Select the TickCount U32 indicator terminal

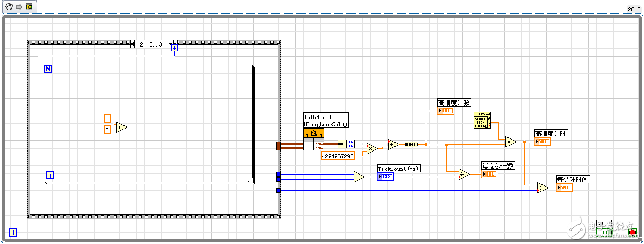pyautogui.click(x=386, y=177)
